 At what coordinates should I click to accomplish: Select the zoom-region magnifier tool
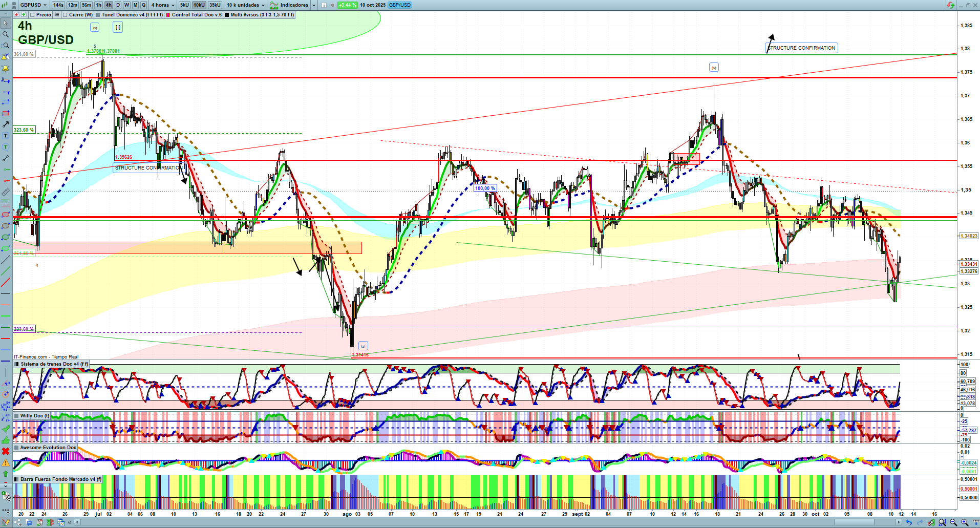[6, 46]
